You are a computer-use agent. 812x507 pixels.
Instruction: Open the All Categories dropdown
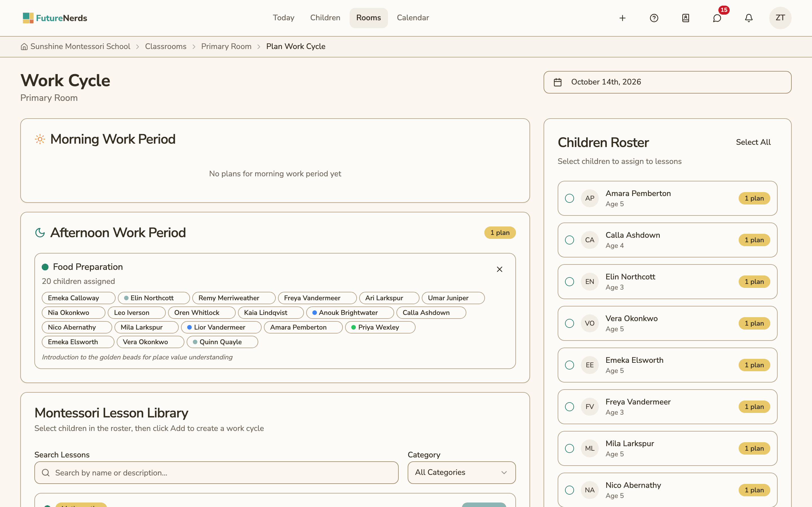(461, 472)
